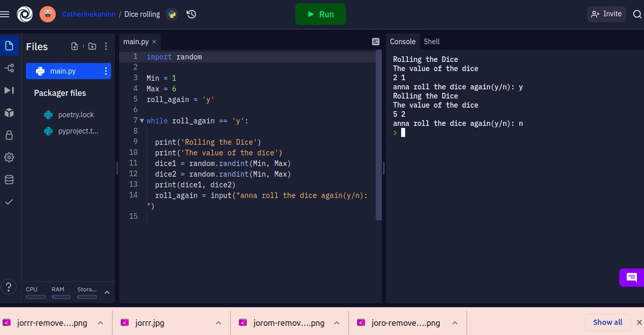Open the project history icon

coord(191,14)
